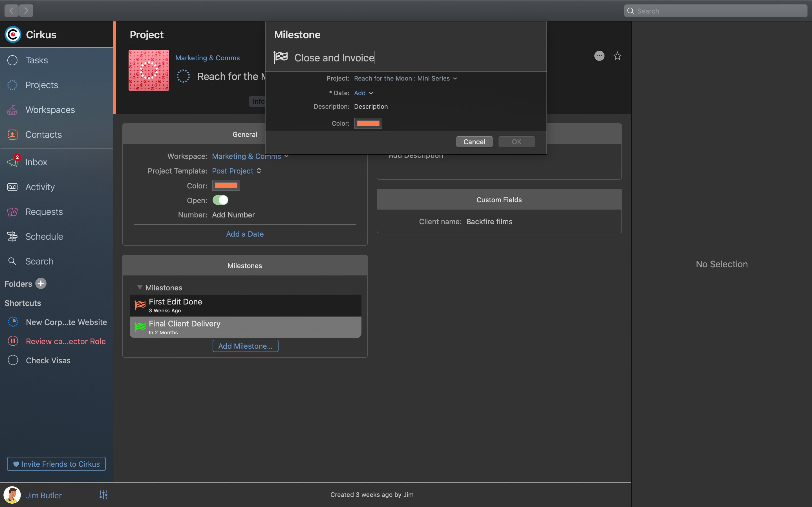Star this project as favorite
This screenshot has height=507, width=812.
click(x=617, y=56)
